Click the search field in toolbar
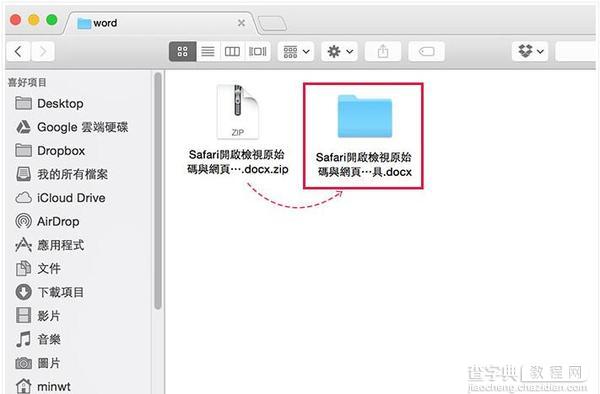600x394 pixels. click(x=576, y=51)
